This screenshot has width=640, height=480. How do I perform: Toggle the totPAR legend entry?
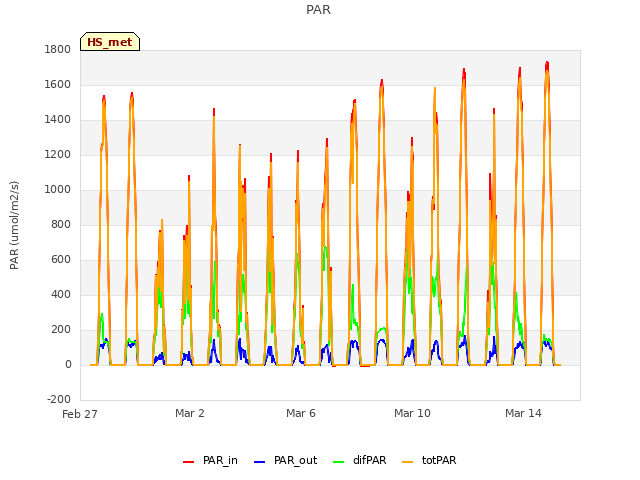coord(429,460)
